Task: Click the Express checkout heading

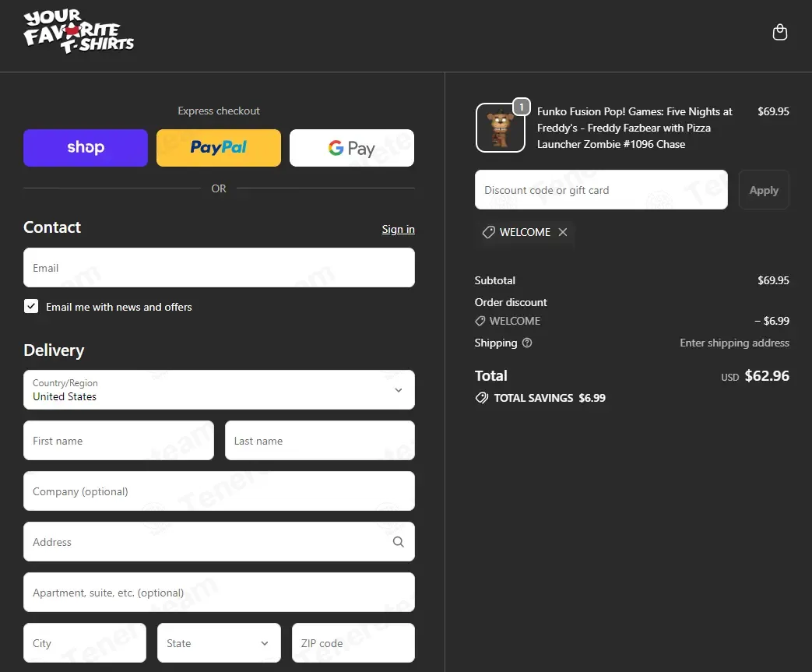Action: (219, 111)
